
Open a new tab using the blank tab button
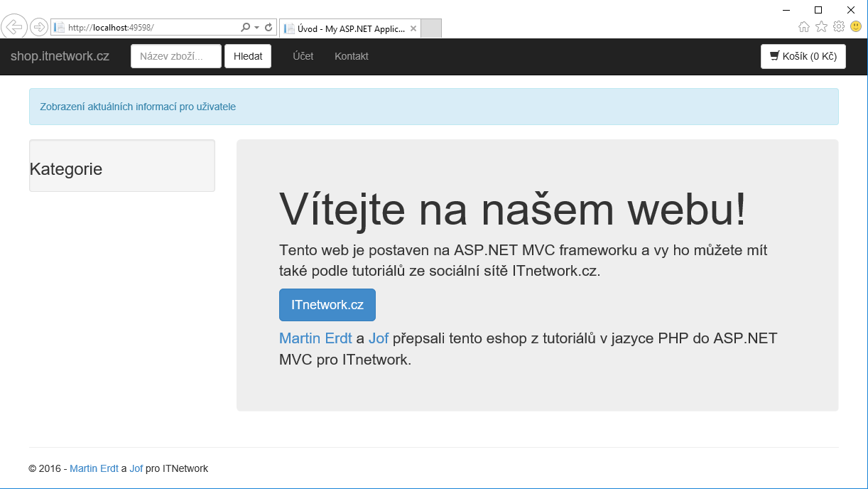tap(431, 28)
